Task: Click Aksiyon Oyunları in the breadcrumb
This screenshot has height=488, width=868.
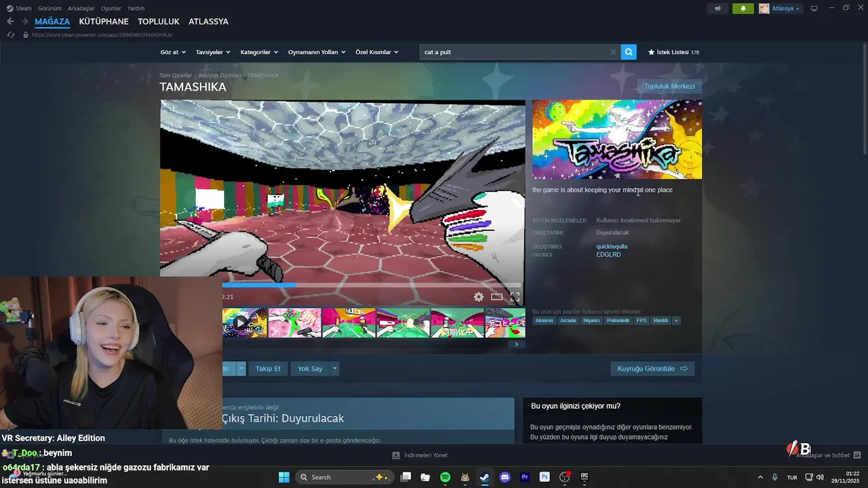Action: coord(220,75)
